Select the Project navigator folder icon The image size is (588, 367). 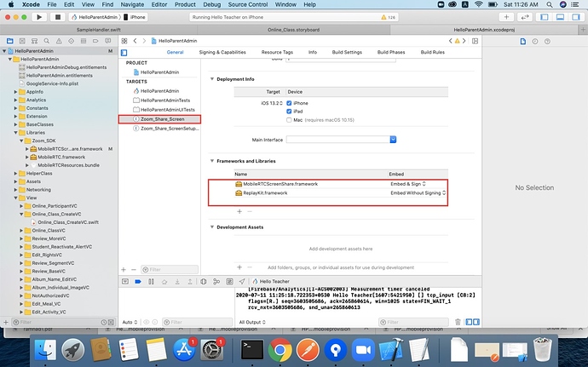click(10, 41)
